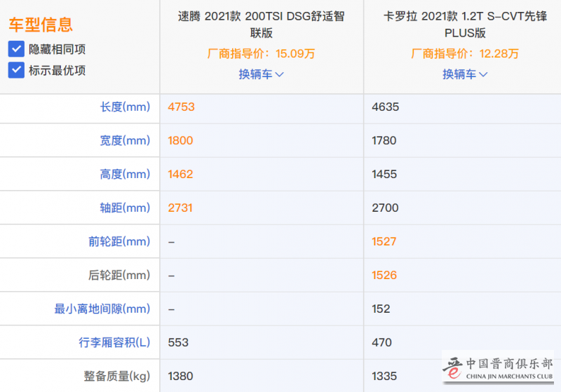Click the 卡罗拉 2021款 1.2T model title
The image size is (561, 392).
(x=465, y=25)
